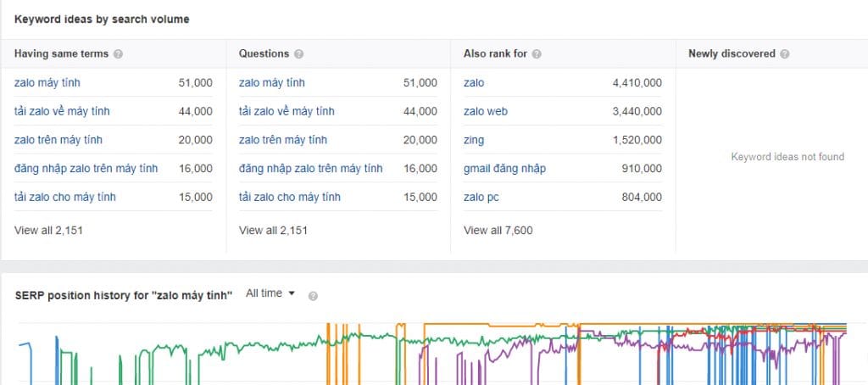Open 'zalo máy tính' in Having same terms

47,83
